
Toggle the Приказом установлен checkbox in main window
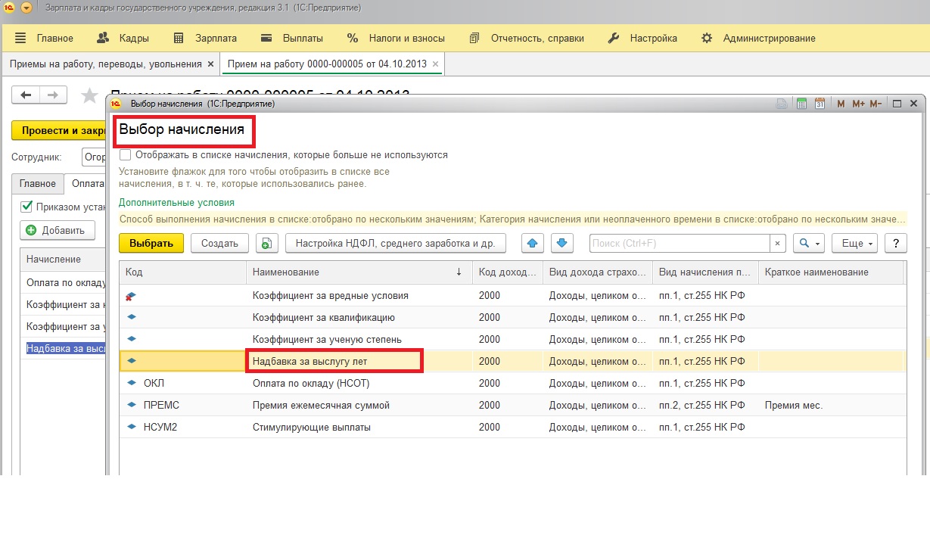pos(26,206)
